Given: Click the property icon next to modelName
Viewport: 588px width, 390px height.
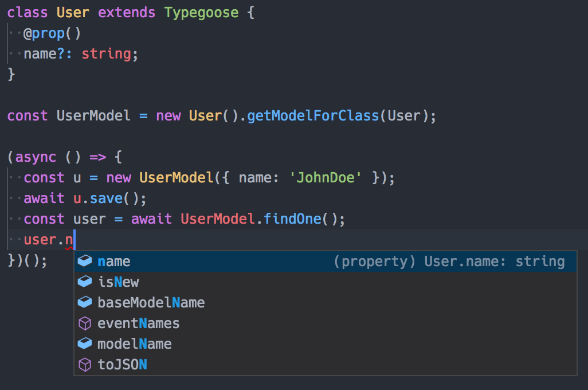Looking at the screenshot, I should tap(85, 344).
